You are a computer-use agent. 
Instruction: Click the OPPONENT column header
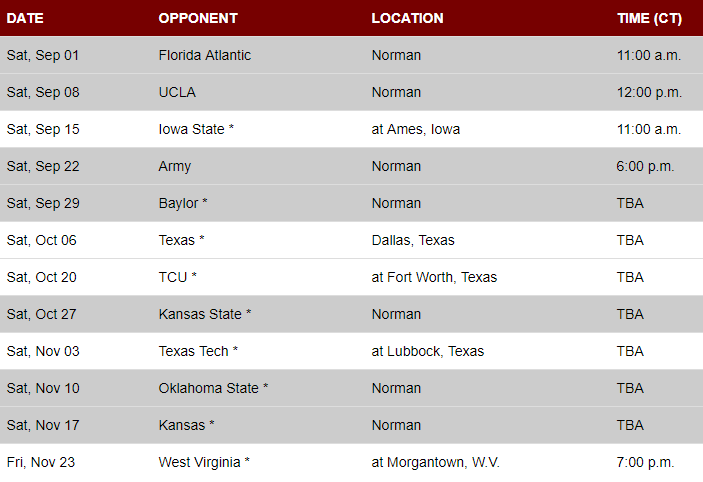(198, 18)
